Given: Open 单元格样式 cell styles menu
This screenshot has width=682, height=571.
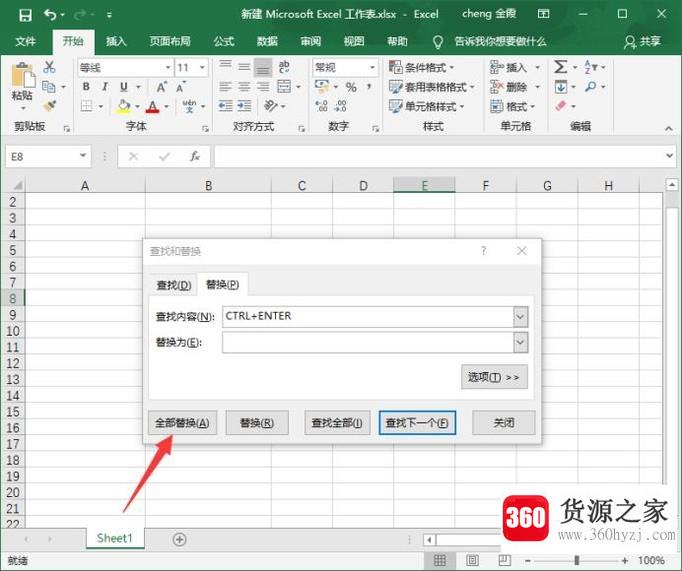Looking at the screenshot, I should (426, 106).
